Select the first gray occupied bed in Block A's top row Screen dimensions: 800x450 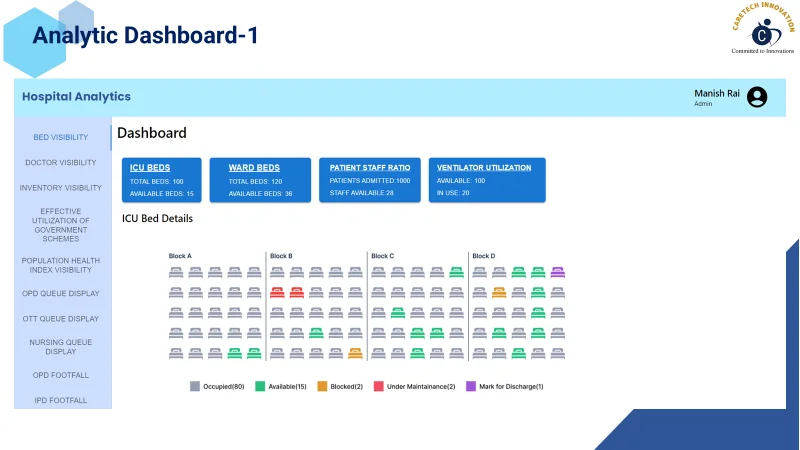(x=176, y=272)
